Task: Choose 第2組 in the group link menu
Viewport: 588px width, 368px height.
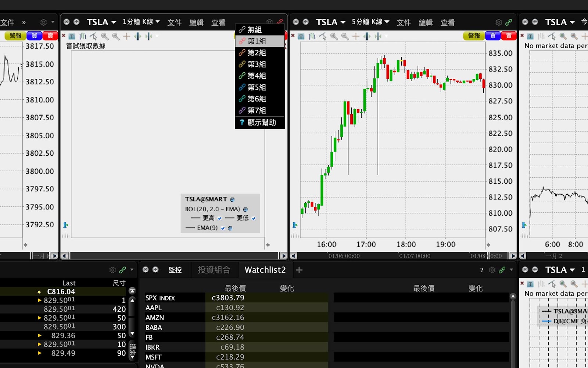Action: click(x=260, y=53)
